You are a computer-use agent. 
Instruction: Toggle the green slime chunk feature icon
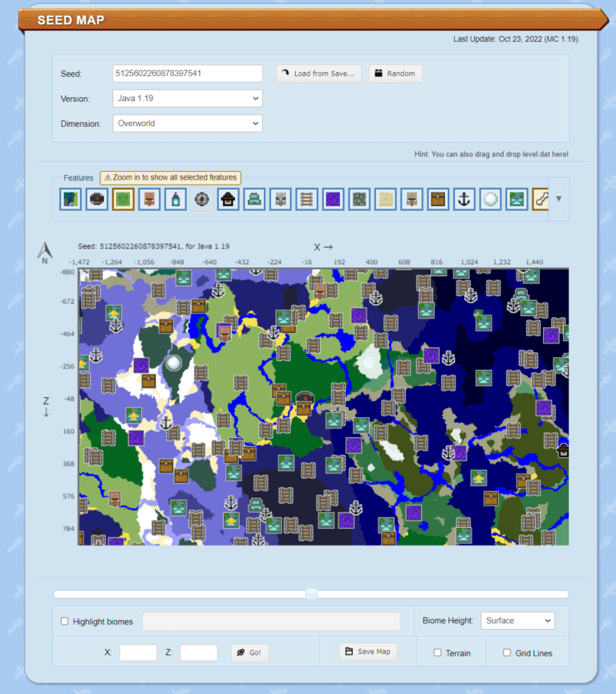pos(123,199)
